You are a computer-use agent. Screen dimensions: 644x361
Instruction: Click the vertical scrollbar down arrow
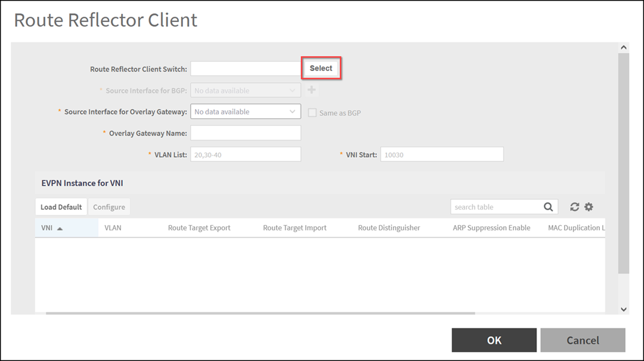click(624, 309)
